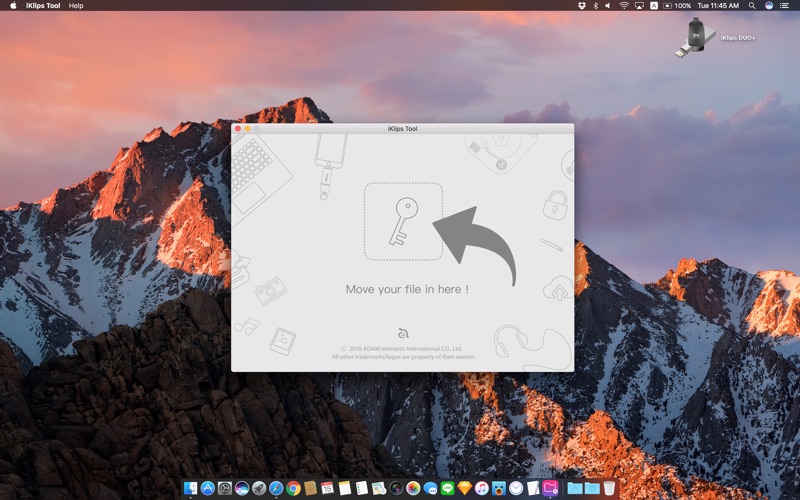Click the "Move your file in here !" text

pyautogui.click(x=407, y=289)
